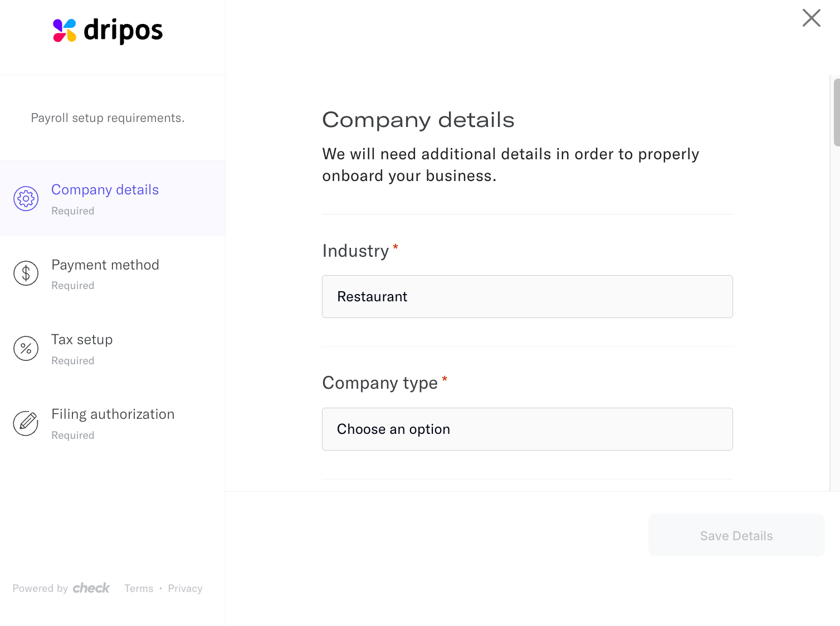Open the Company type dropdown
Image resolution: width=840 pixels, height=626 pixels.
click(527, 429)
